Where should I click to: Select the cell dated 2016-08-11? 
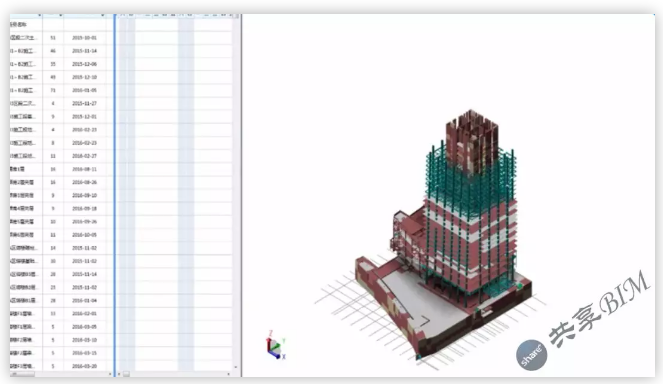tap(85, 169)
